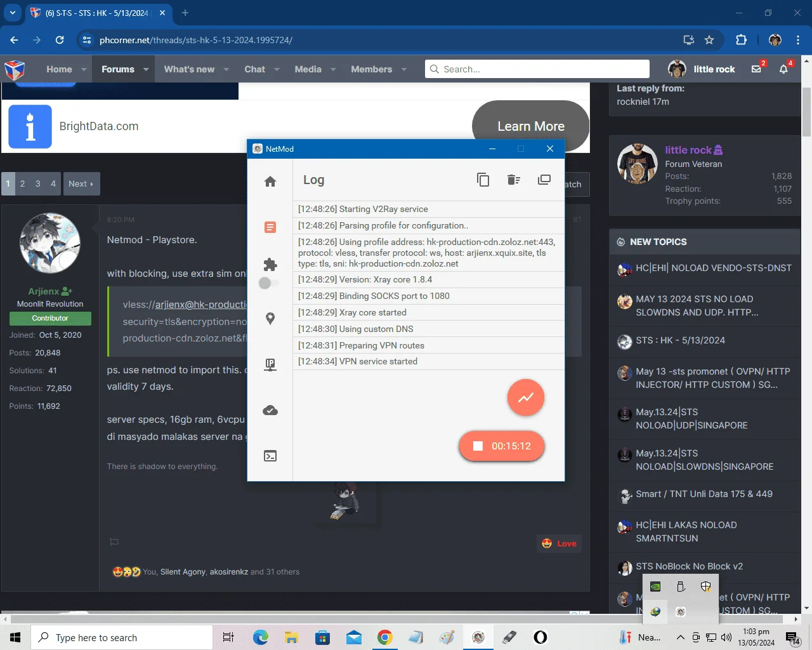React with the Love button on post
This screenshot has height=650, width=812.
(x=559, y=543)
